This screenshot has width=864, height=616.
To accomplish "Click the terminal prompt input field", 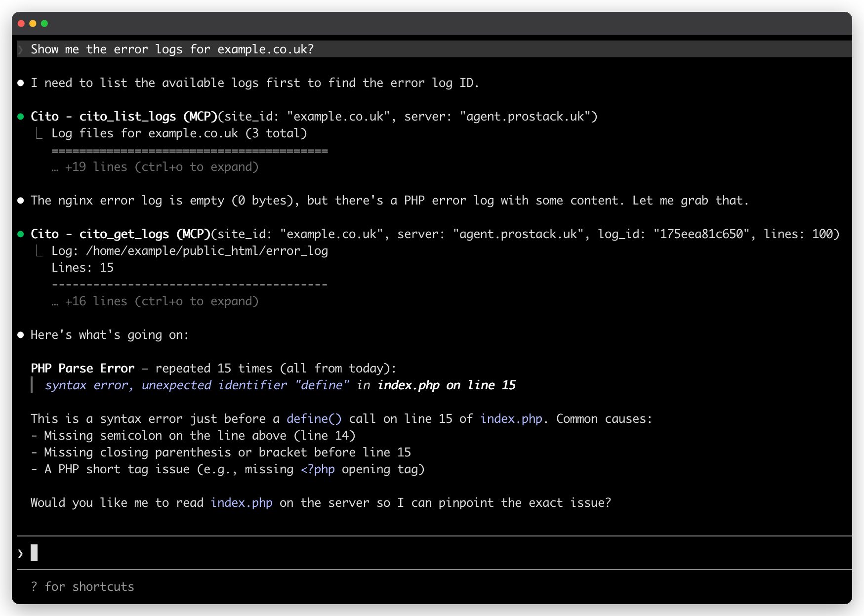I will point(434,553).
